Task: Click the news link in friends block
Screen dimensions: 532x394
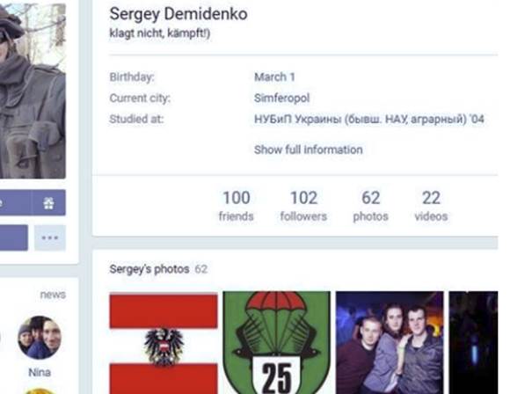Action: [x=53, y=295]
